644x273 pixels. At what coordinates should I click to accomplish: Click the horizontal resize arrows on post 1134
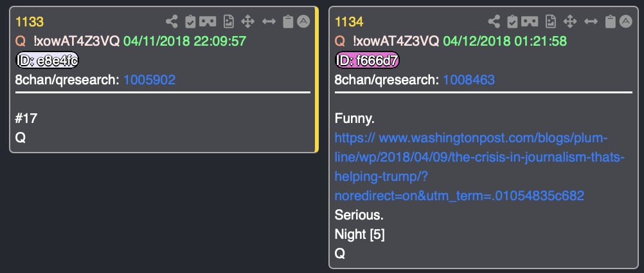click(591, 21)
